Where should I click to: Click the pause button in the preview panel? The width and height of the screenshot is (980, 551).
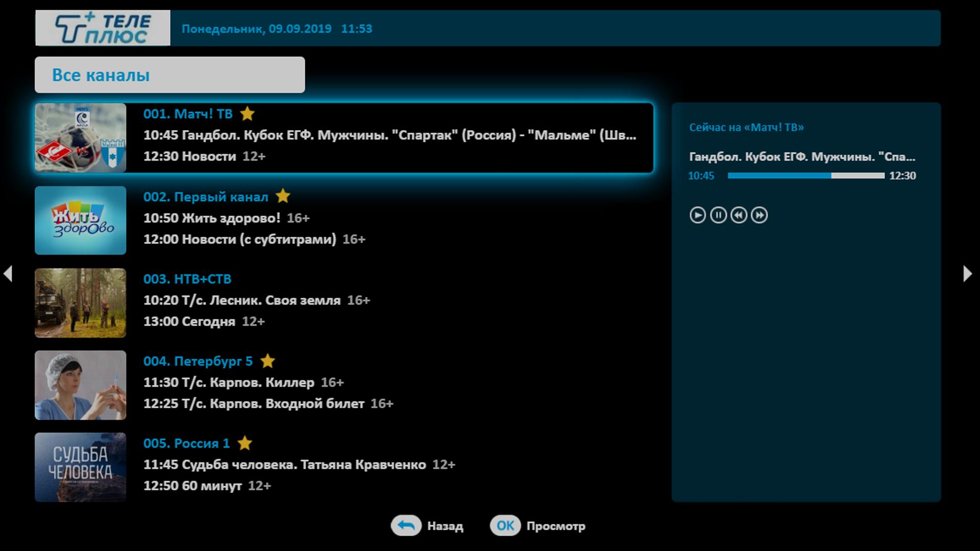point(718,215)
